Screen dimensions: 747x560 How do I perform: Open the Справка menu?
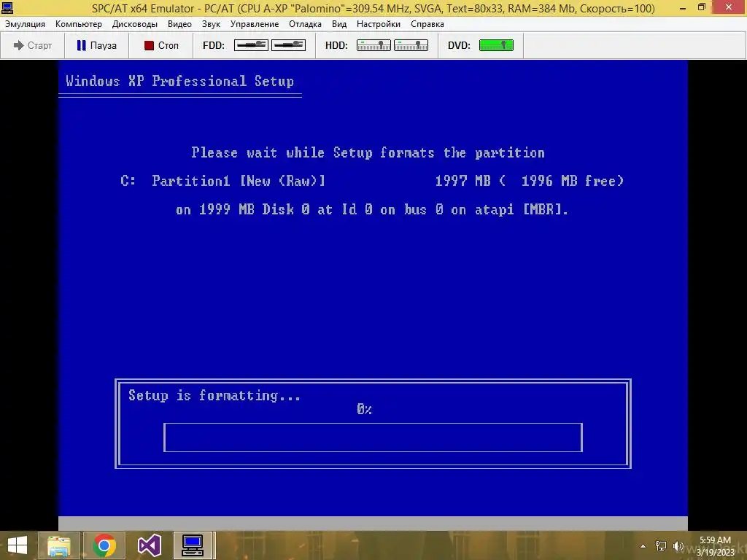427,24
